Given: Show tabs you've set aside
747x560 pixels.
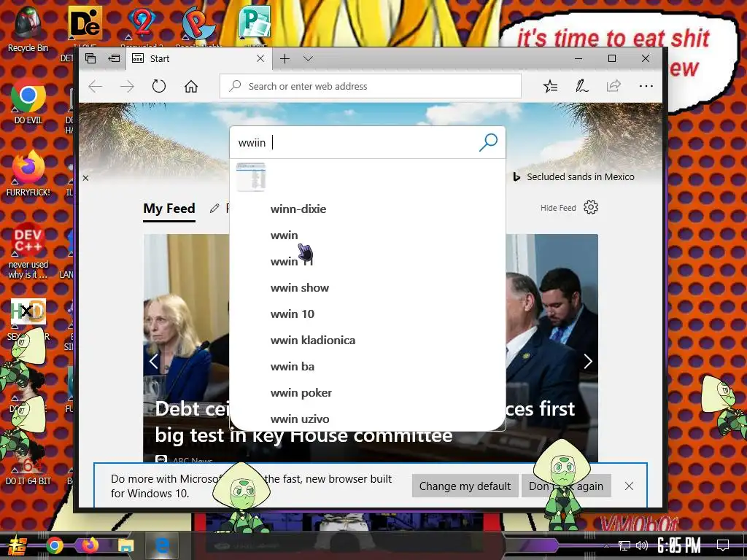Looking at the screenshot, I should tap(90, 58).
